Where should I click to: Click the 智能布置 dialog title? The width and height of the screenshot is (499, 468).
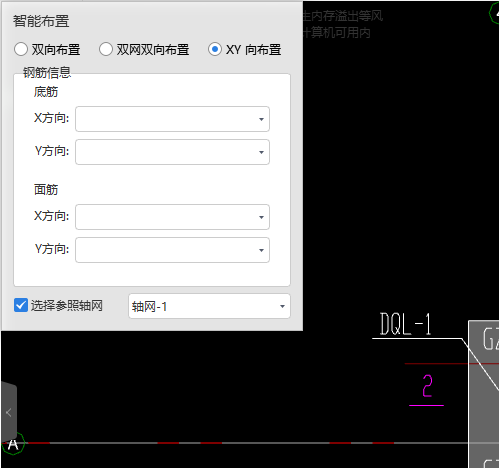pyautogui.click(x=41, y=21)
